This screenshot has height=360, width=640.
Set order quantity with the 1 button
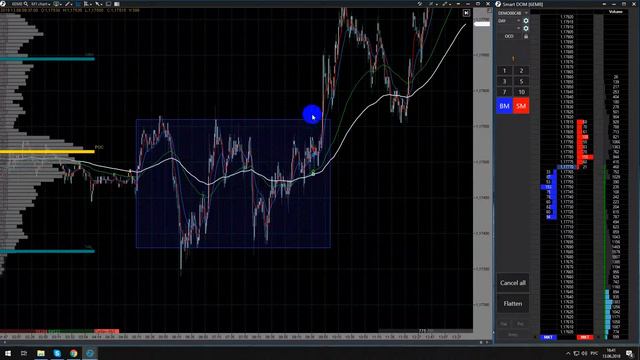pos(504,71)
